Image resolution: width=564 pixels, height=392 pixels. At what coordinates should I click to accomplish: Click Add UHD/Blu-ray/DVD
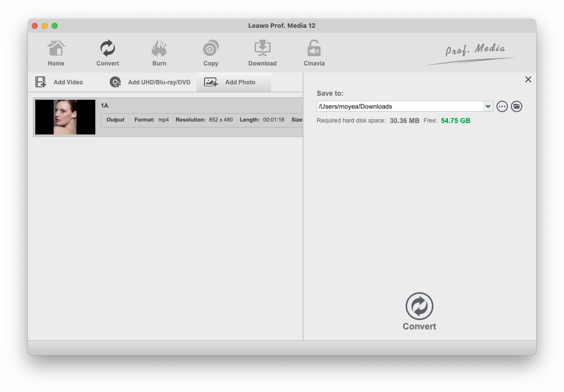tap(150, 82)
